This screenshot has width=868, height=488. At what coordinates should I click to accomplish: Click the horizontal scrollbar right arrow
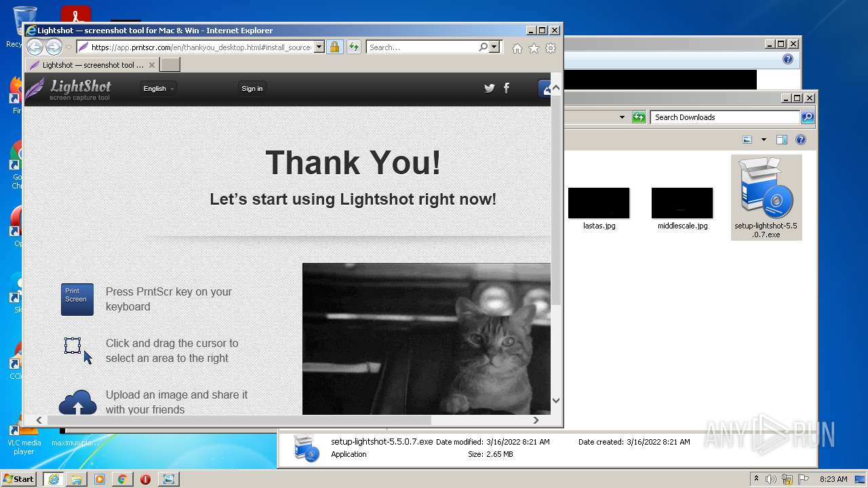coord(536,420)
